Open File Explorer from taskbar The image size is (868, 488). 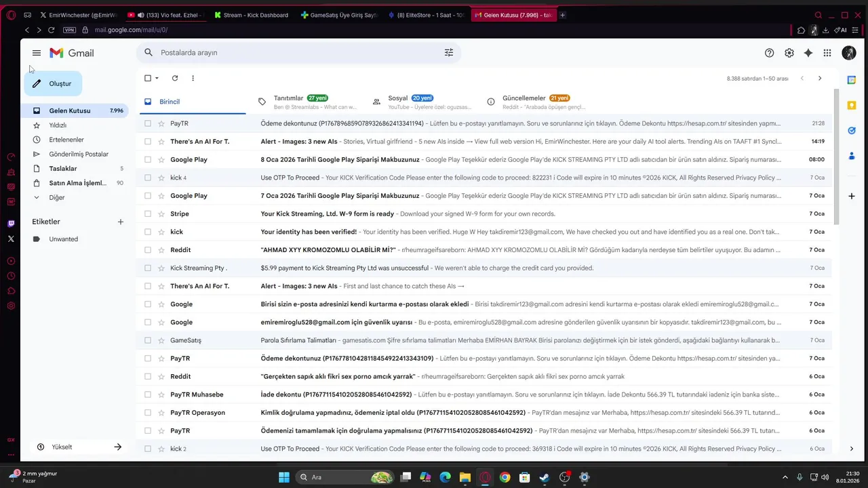point(465,477)
